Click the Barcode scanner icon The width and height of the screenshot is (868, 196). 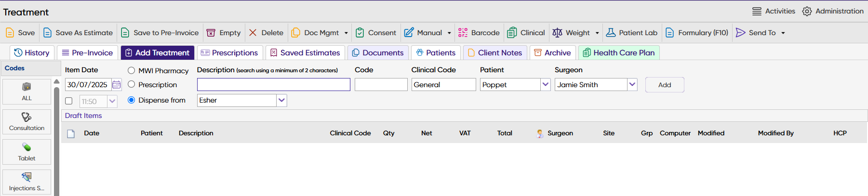tap(463, 33)
